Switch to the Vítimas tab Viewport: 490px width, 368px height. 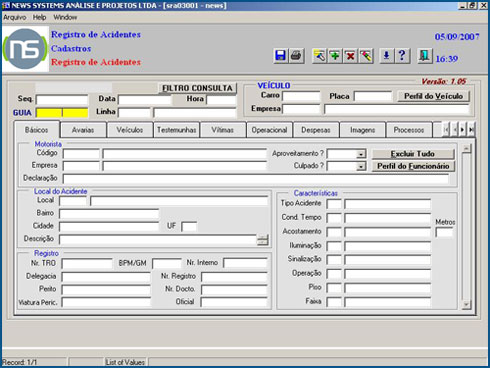(x=223, y=130)
